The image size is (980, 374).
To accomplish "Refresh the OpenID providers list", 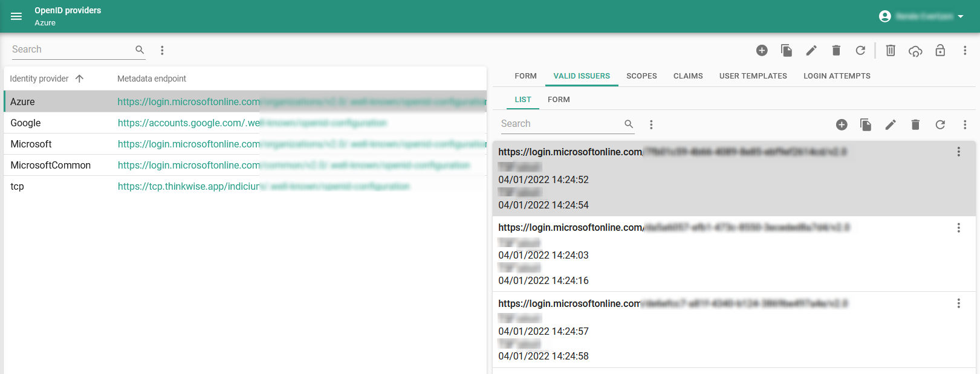I will click(x=860, y=50).
